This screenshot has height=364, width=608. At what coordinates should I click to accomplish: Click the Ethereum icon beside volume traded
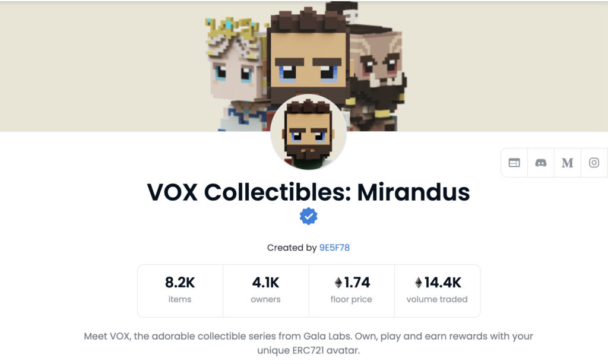[419, 283]
